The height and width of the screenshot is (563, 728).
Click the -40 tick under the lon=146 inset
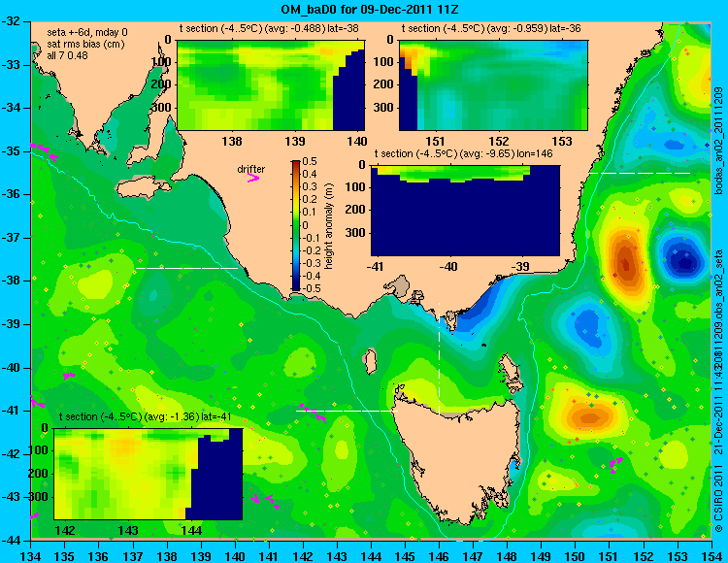pos(448,266)
